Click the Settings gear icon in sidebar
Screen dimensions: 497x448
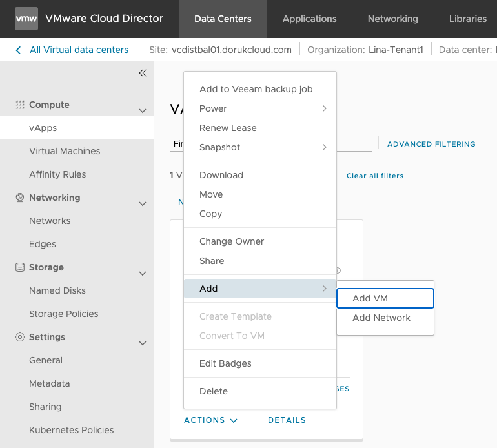tap(20, 337)
